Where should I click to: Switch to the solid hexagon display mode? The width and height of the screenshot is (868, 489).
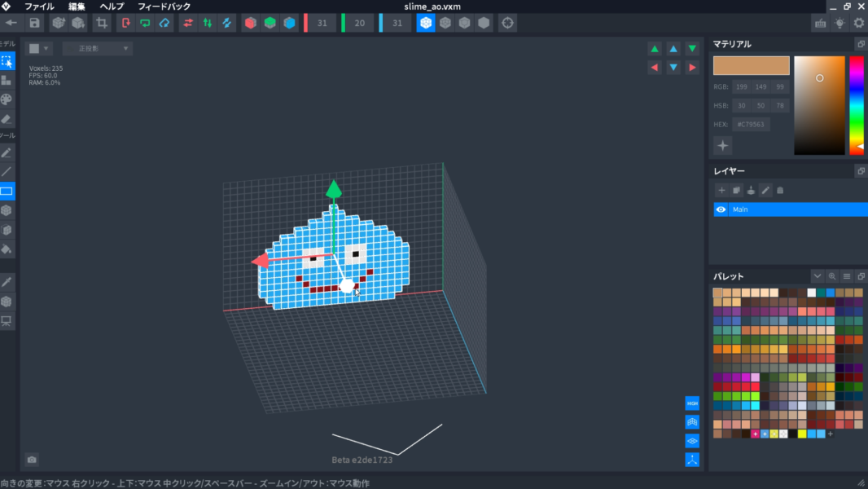pos(484,24)
